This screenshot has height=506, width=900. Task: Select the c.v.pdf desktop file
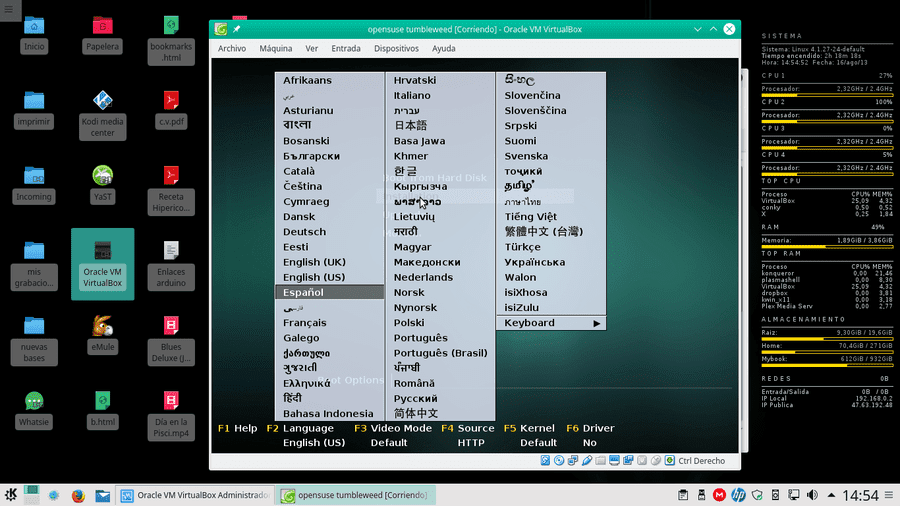171,109
